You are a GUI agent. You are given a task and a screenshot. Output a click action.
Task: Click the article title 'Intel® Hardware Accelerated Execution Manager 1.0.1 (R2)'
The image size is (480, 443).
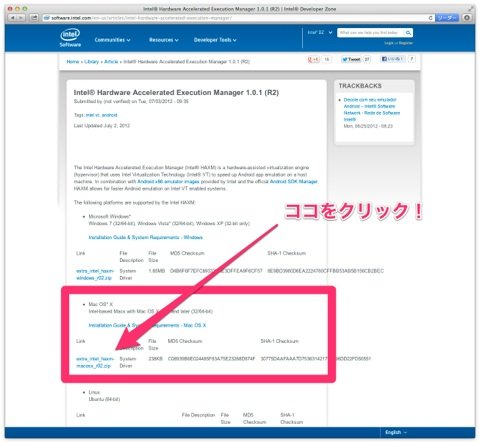pyautogui.click(x=176, y=92)
